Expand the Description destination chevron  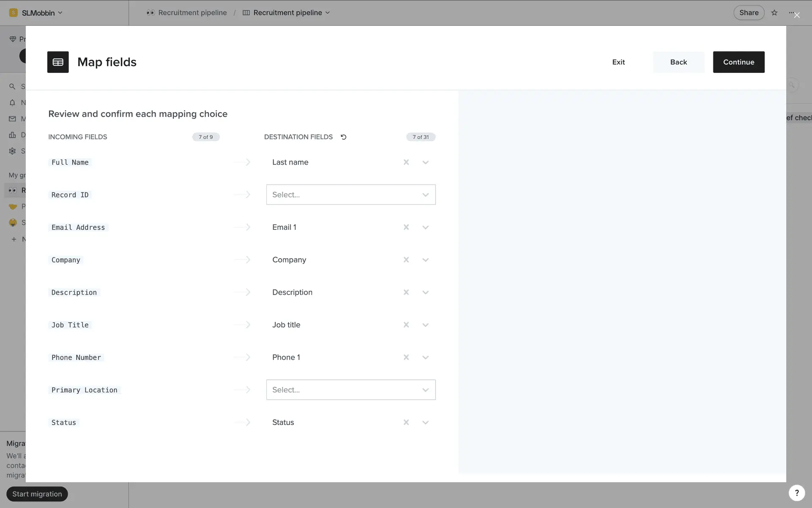point(425,293)
